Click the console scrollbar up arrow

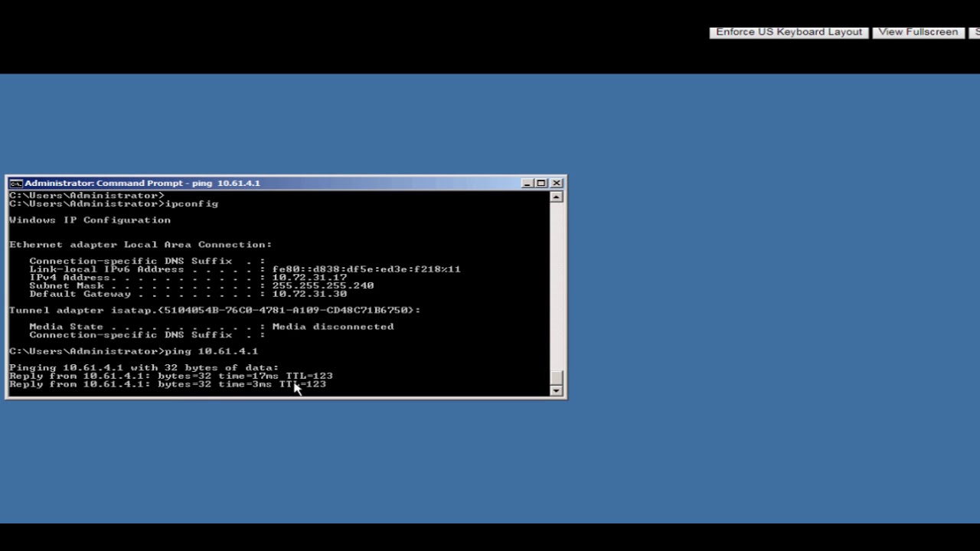[x=557, y=197]
